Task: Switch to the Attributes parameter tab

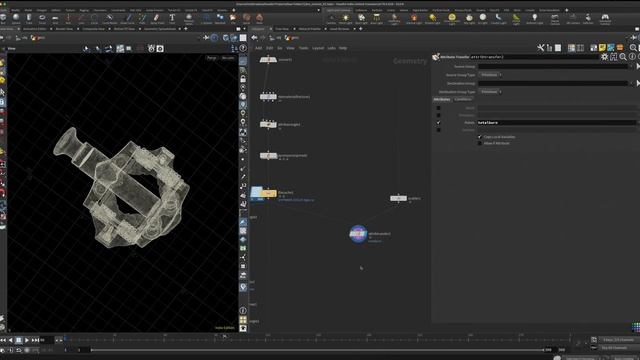Action: point(442,99)
